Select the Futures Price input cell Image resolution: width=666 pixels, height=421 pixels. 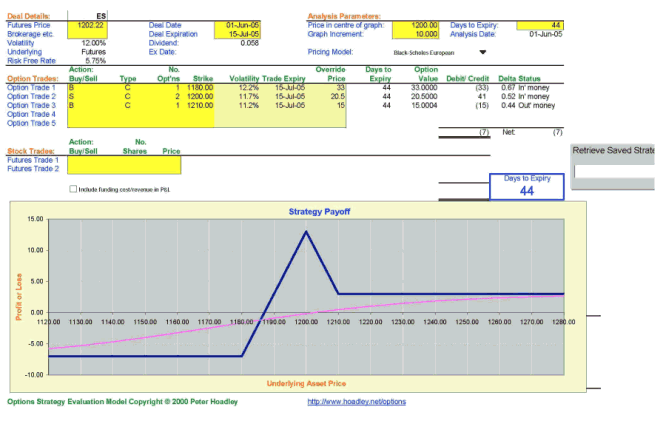pyautogui.click(x=87, y=25)
